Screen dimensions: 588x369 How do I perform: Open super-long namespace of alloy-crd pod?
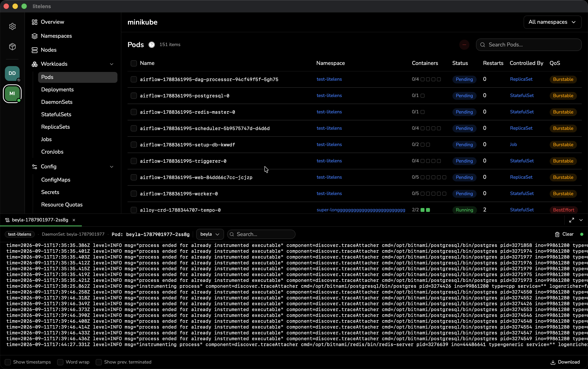tap(361, 210)
